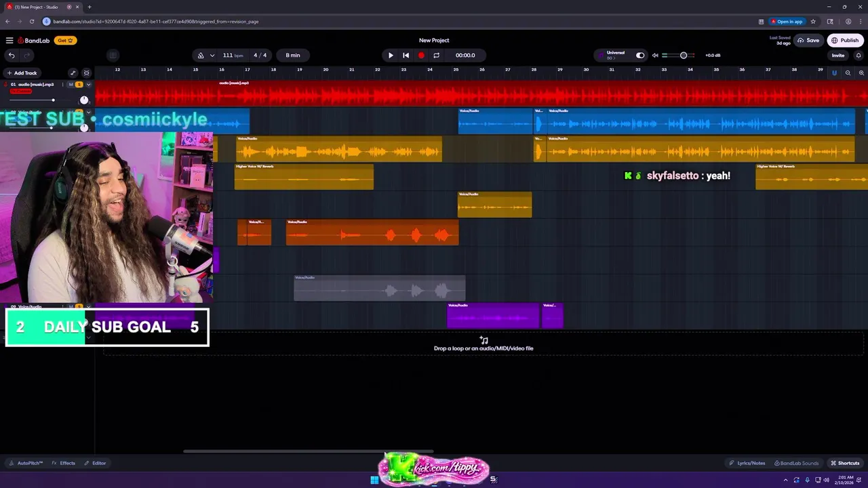This screenshot has width=868, height=488.
Task: Reload the browser page
Action: tap(31, 22)
